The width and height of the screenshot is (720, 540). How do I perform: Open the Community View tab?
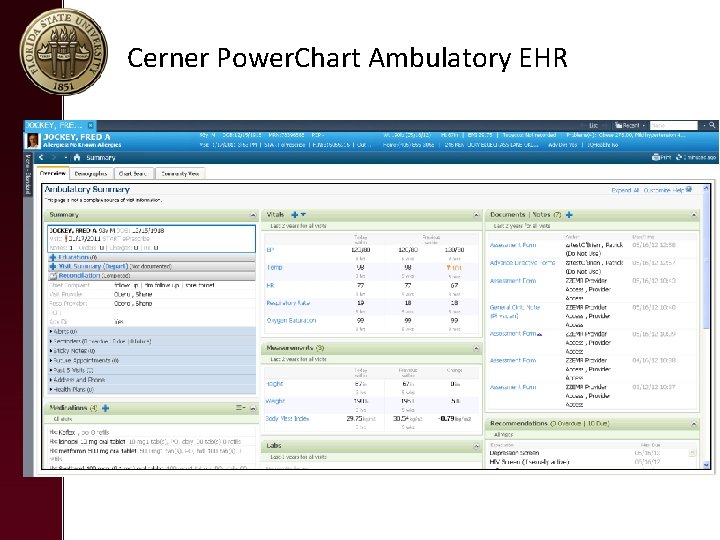click(x=180, y=174)
